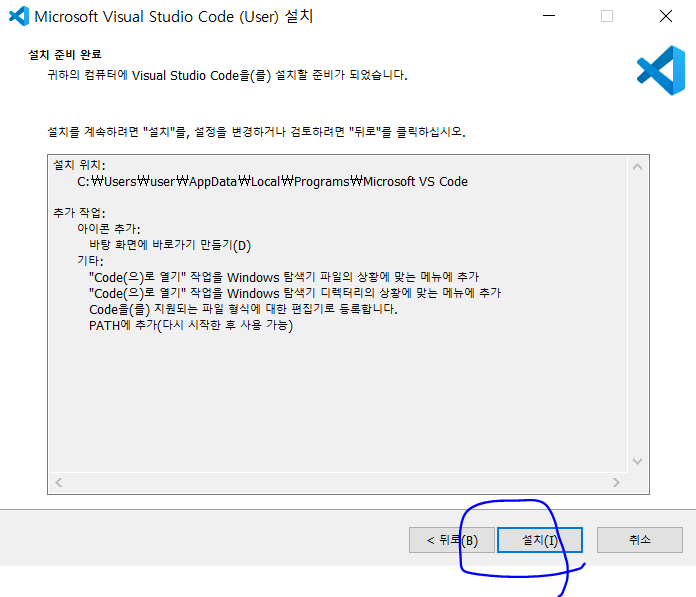Click the 바탕 화면에 바로가기 만들기(D) line
The image size is (696, 597).
[x=170, y=245]
